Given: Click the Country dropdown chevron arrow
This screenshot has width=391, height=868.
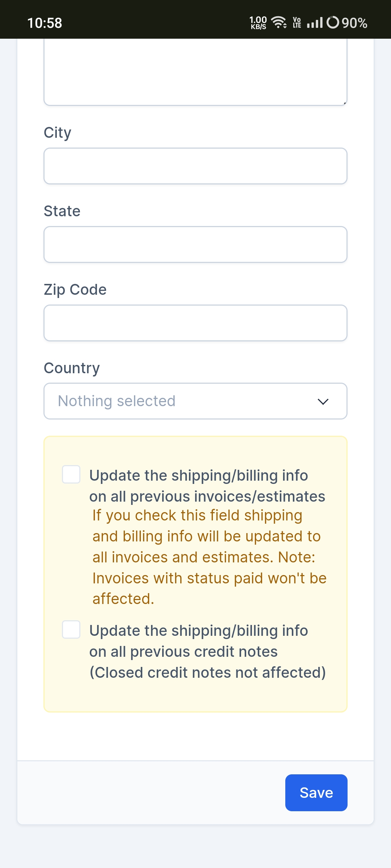Looking at the screenshot, I should click(323, 401).
